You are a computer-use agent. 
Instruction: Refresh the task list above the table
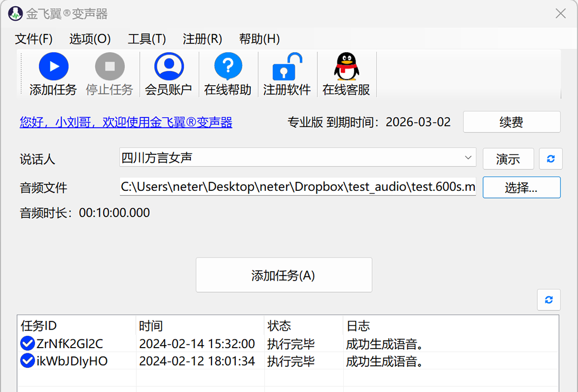549,300
